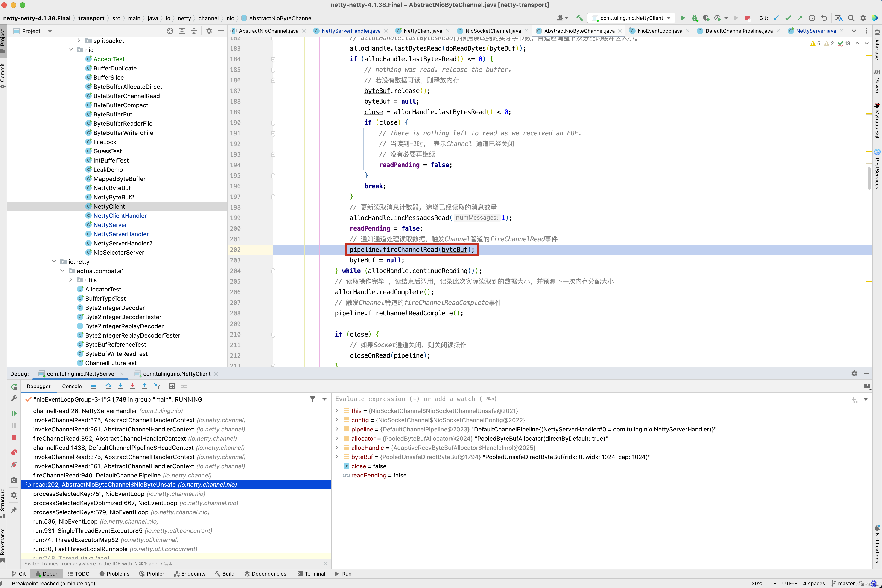Click the Step Out debugger icon
The image size is (882, 588).
(145, 386)
